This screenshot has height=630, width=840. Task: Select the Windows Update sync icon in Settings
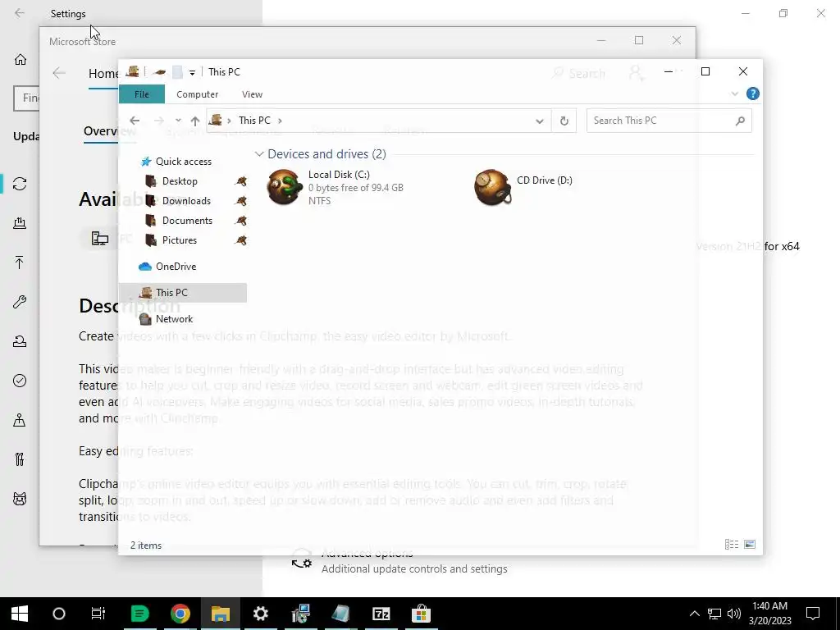(20, 184)
